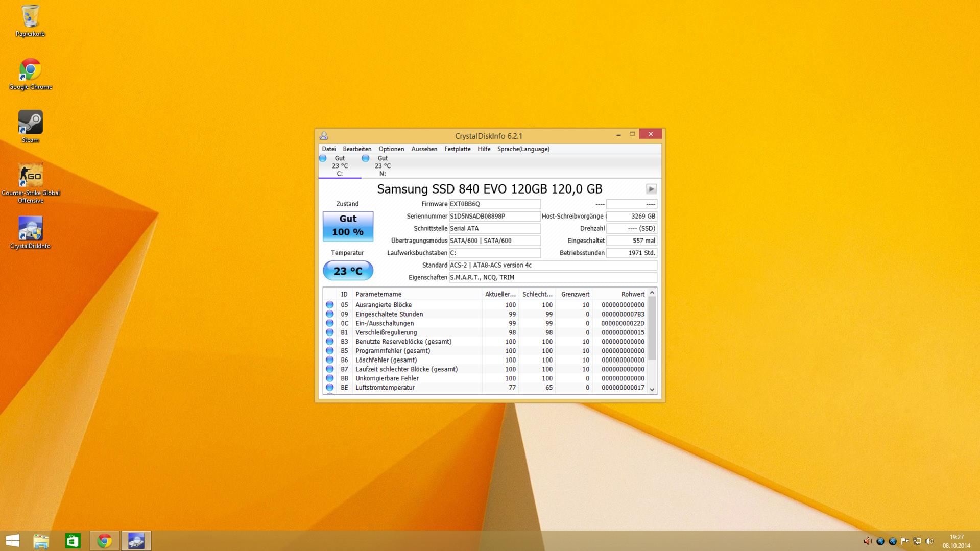
Task: Select the Counter-Strike Global Offensive desktop shortcut
Action: (x=30, y=183)
